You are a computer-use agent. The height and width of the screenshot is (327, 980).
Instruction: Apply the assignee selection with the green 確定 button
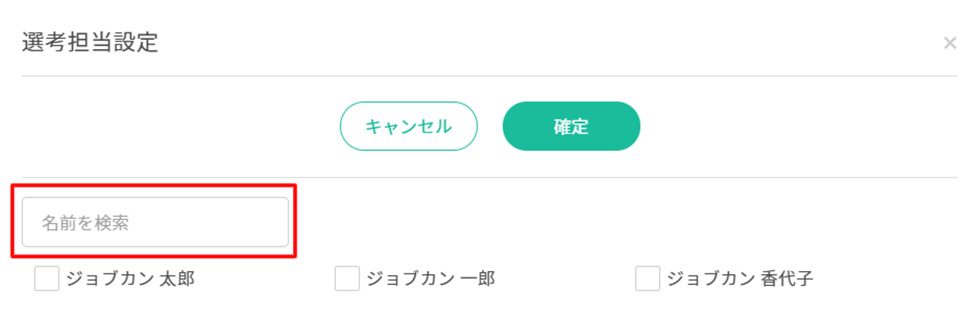571,126
